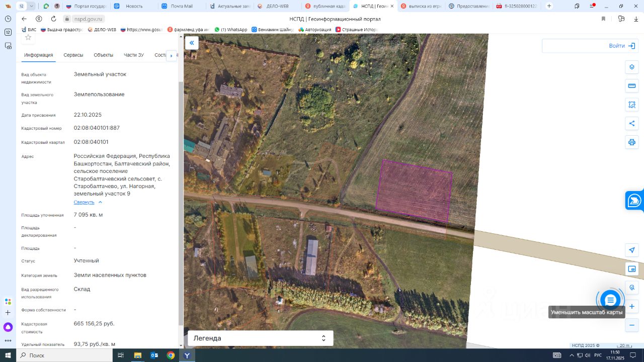Expand the Легенда panel

coord(261,338)
